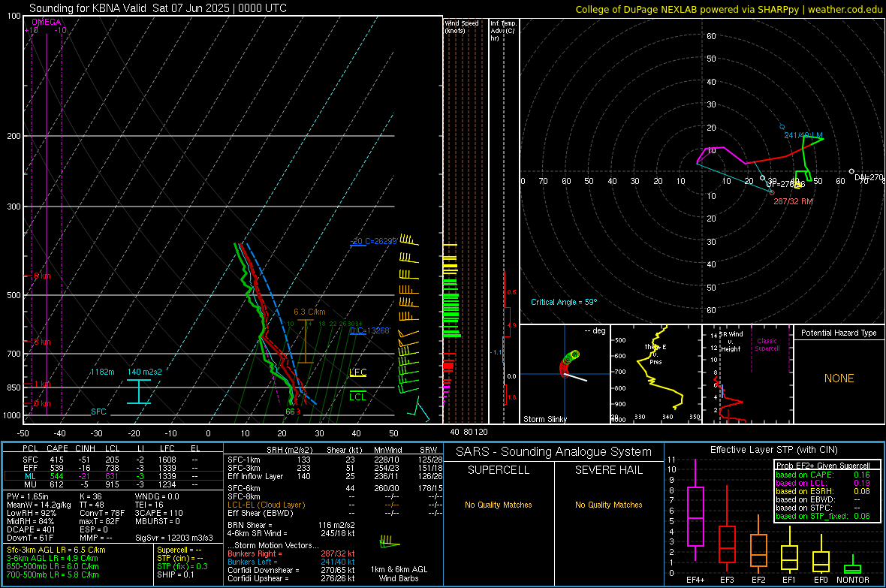Click the Potential Hazard Type header
The width and height of the screenshot is (886, 588).
point(839,333)
